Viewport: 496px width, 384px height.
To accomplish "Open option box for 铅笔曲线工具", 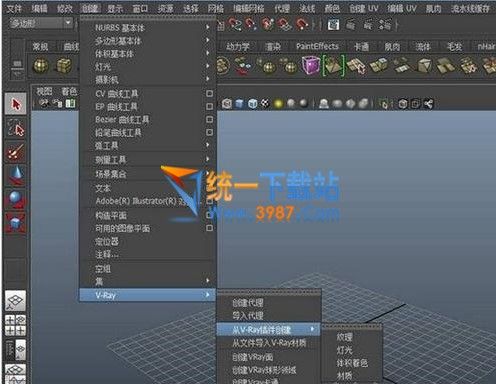I will click(209, 132).
